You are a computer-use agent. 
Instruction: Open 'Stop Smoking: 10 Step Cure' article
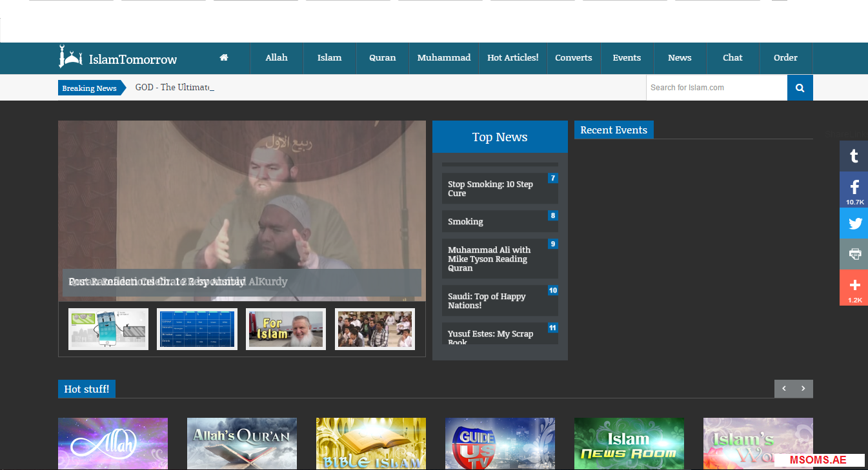point(490,188)
